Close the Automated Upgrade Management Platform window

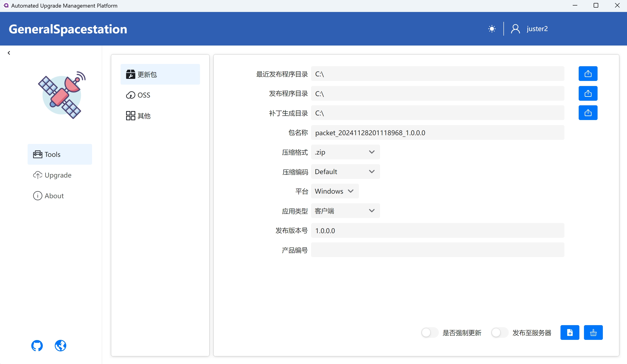(617, 6)
